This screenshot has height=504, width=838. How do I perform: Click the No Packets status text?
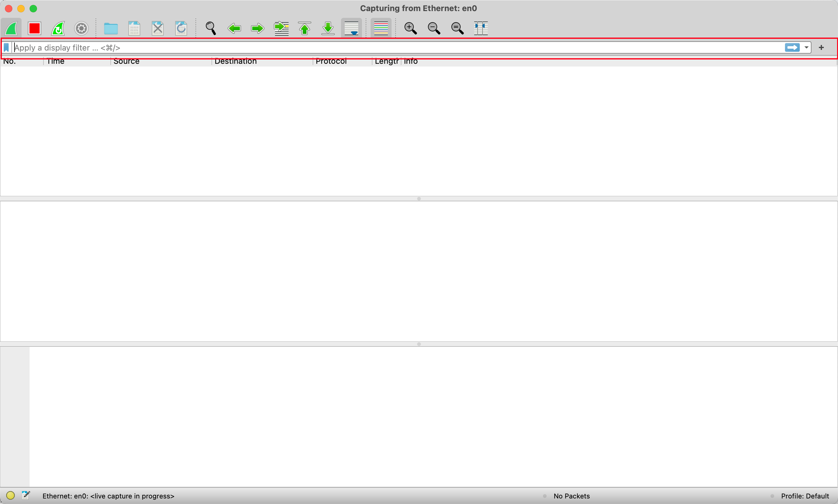pyautogui.click(x=572, y=496)
